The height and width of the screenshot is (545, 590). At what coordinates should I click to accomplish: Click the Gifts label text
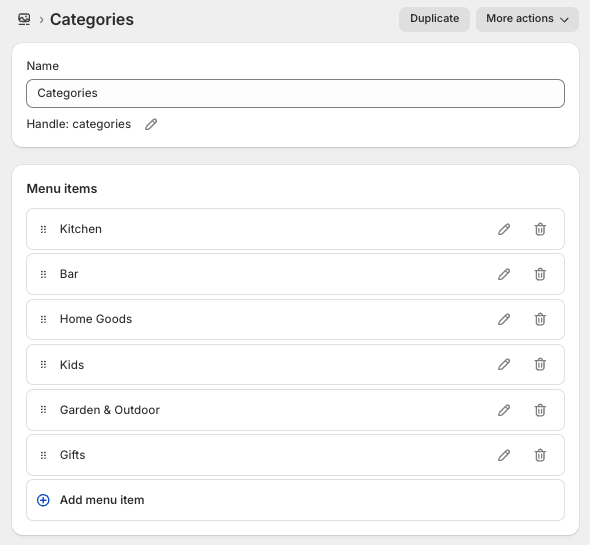[73, 455]
